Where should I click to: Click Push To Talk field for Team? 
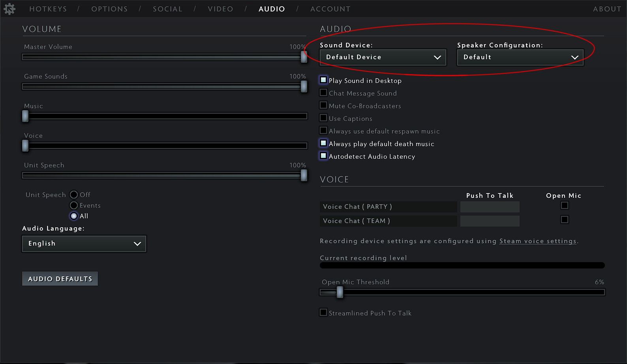tap(490, 221)
